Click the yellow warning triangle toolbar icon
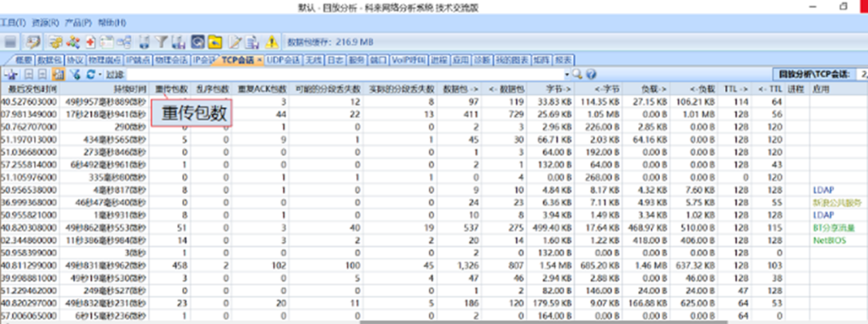Screen dimensions: 868x324 click(x=272, y=42)
